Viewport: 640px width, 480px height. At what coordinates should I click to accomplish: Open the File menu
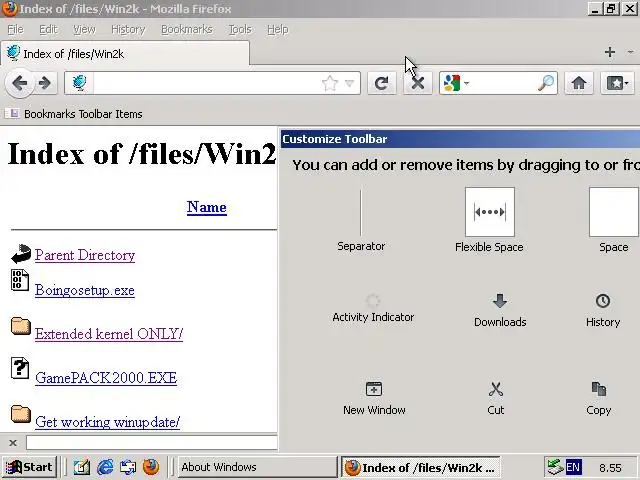16,29
